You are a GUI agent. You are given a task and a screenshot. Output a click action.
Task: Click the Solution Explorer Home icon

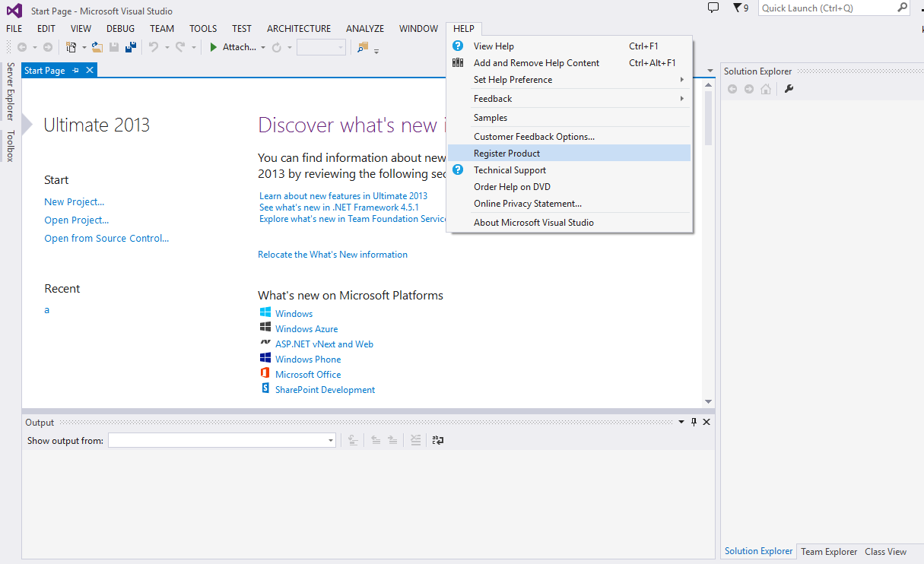point(766,89)
